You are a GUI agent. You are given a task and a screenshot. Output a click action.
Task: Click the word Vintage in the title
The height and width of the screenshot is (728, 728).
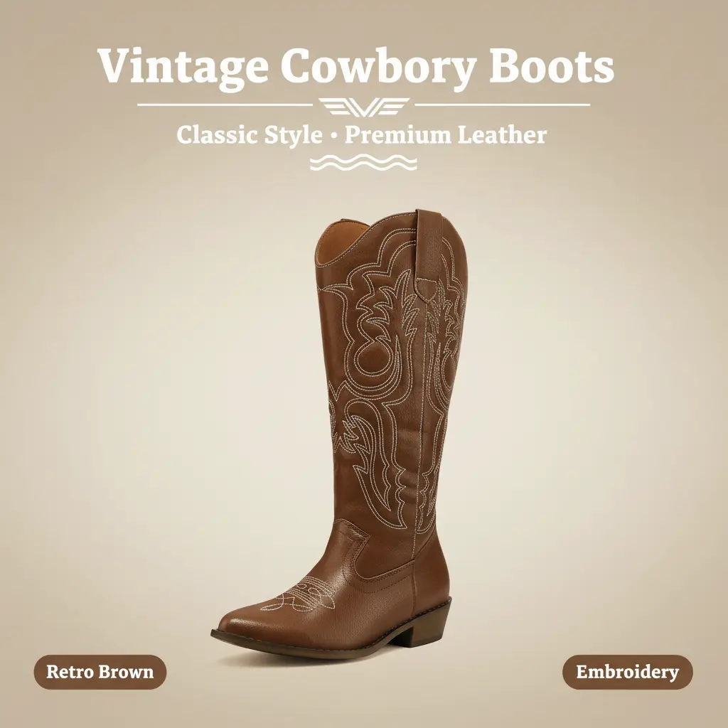tap(183, 66)
